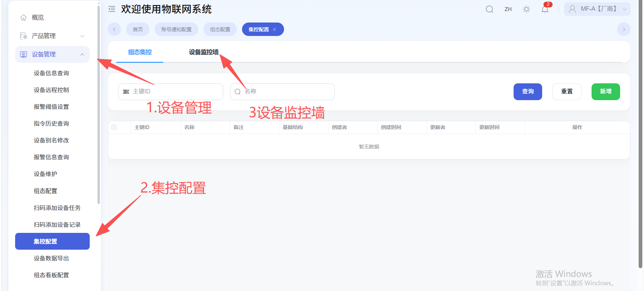Click the blue 查询 button
The height and width of the screenshot is (291, 644).
(x=528, y=91)
